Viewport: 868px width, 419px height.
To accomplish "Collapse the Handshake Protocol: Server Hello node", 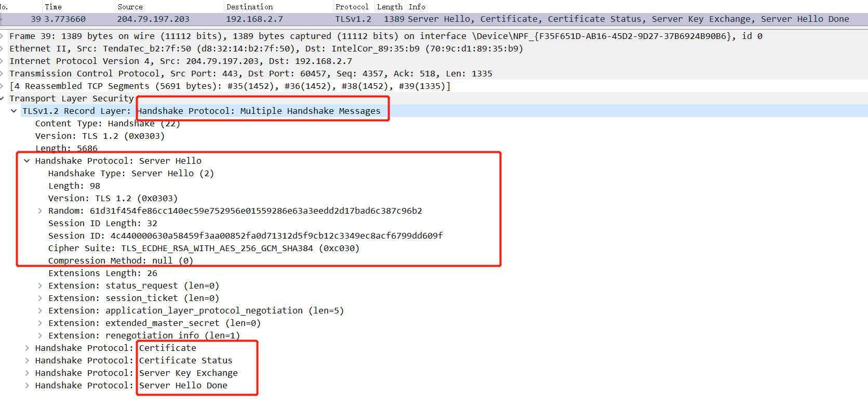I will tap(27, 161).
